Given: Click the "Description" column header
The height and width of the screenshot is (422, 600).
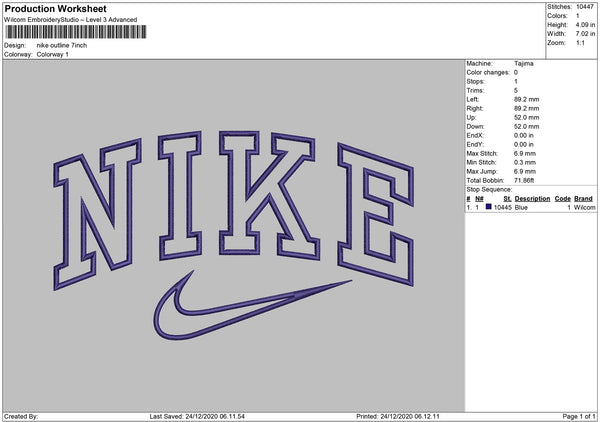Looking at the screenshot, I should [x=532, y=199].
